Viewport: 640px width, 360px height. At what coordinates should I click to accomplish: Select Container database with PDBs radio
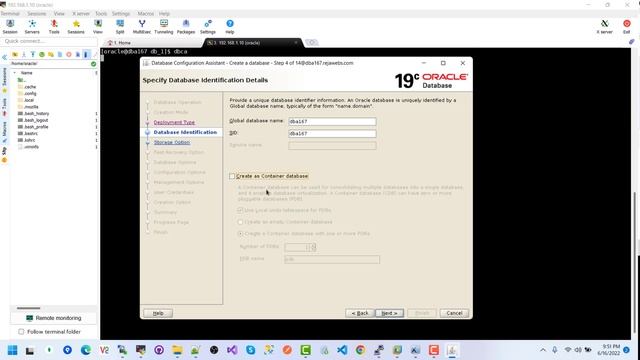(x=240, y=234)
